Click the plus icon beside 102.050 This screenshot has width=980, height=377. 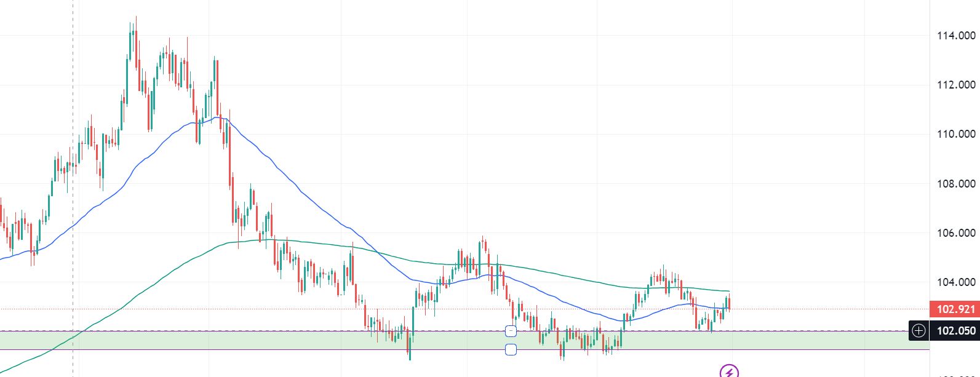click(918, 331)
